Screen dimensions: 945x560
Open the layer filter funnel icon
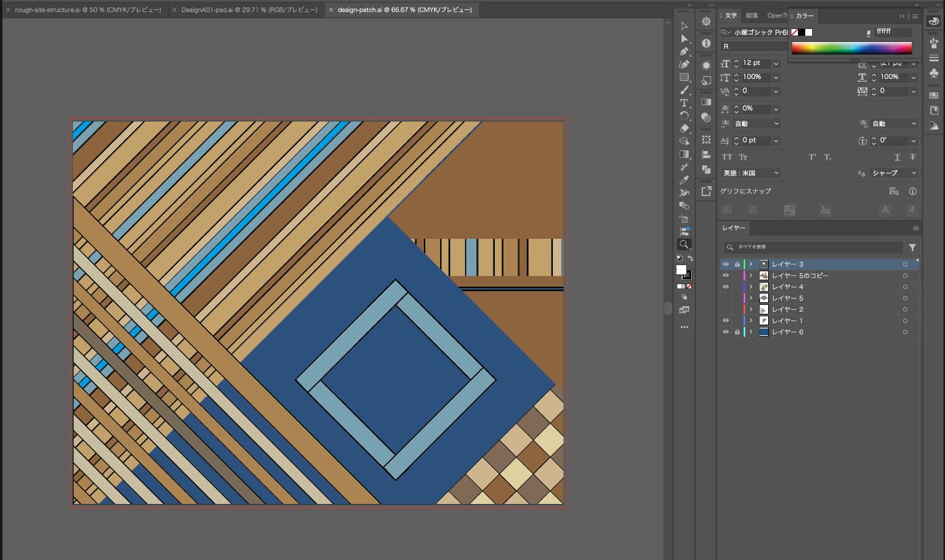click(913, 248)
